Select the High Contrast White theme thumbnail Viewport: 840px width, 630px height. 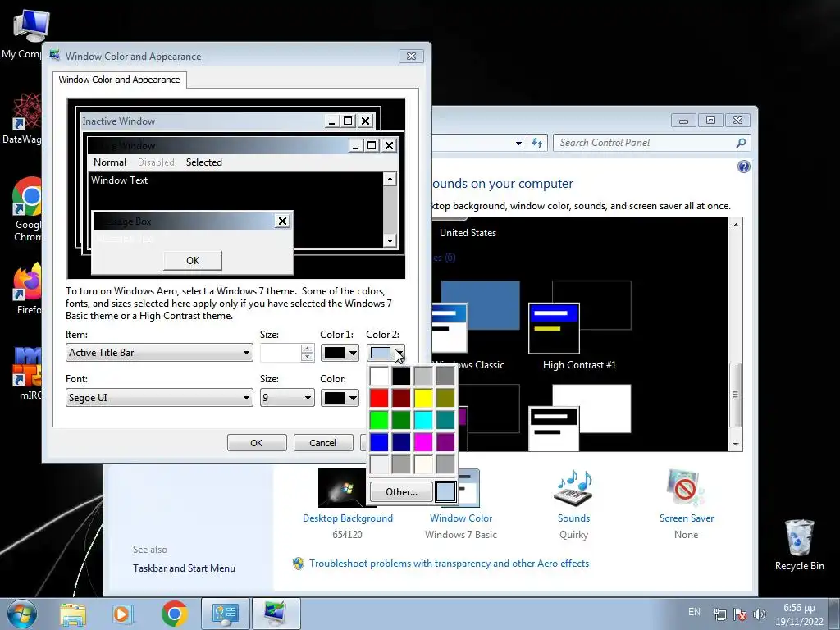coord(580,418)
